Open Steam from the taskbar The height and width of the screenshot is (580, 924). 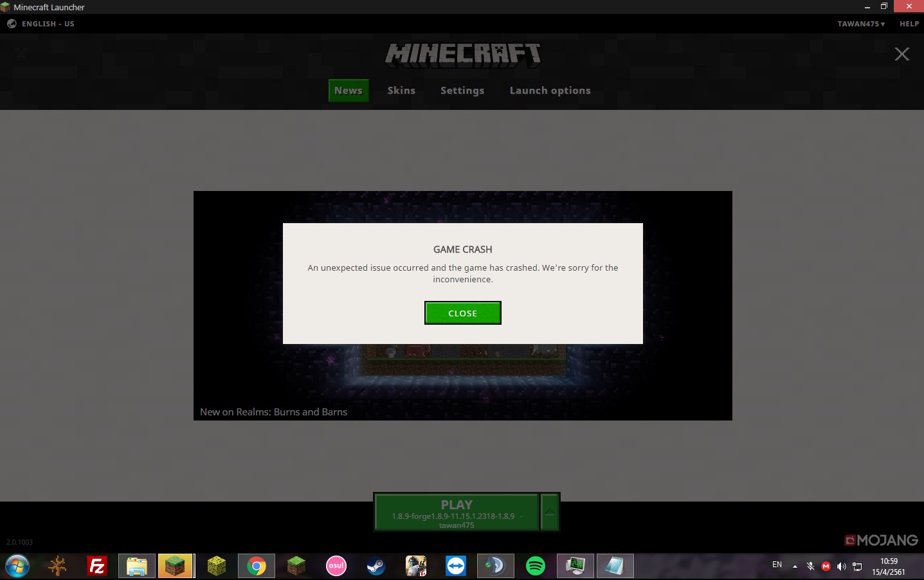[376, 566]
